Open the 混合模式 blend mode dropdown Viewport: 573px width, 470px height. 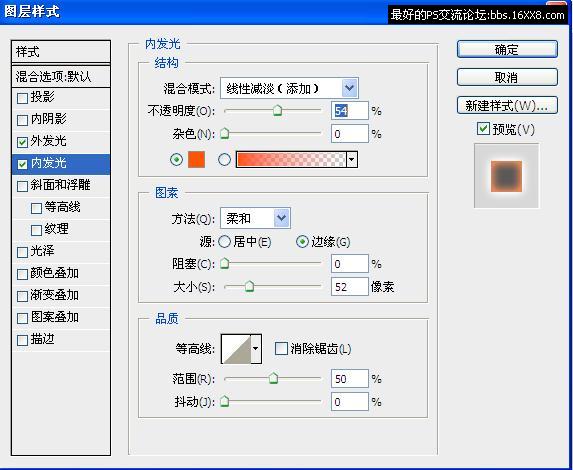coord(289,88)
